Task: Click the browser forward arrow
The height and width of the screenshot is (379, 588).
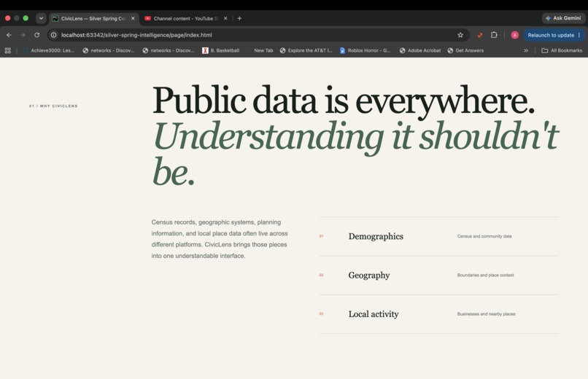Action: pyautogui.click(x=23, y=35)
